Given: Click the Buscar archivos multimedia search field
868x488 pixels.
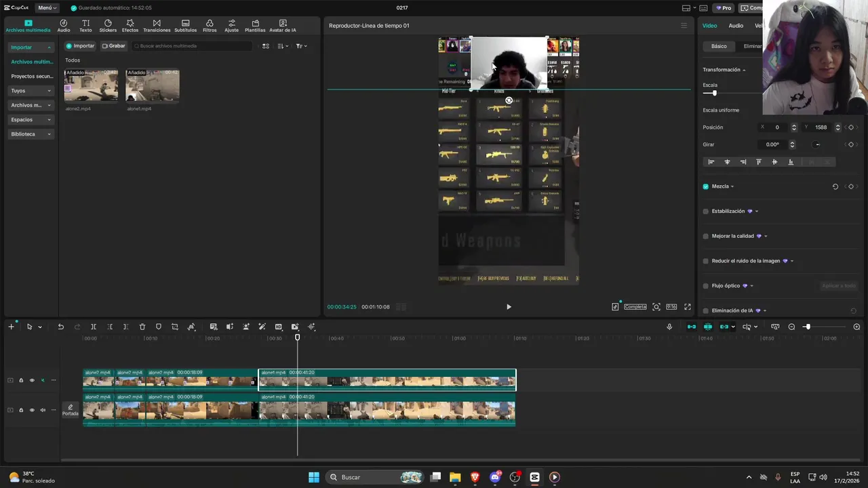Looking at the screenshot, I should pyautogui.click(x=193, y=46).
